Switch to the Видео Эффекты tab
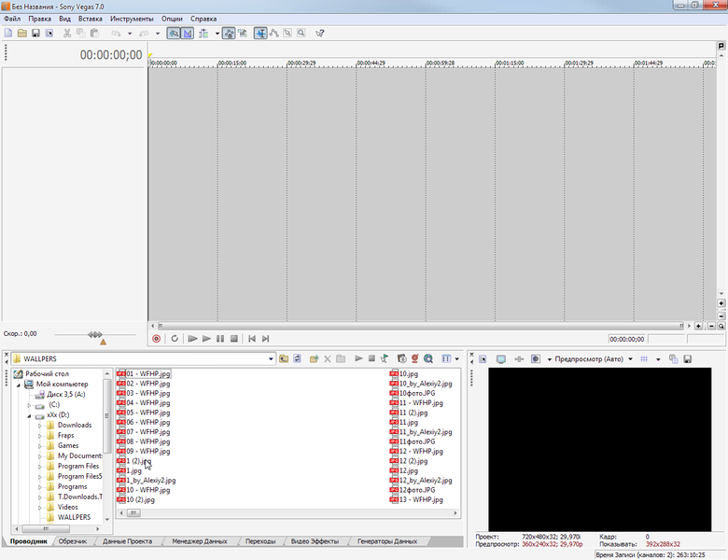Viewport: 728px width, 560px height. coord(315,541)
